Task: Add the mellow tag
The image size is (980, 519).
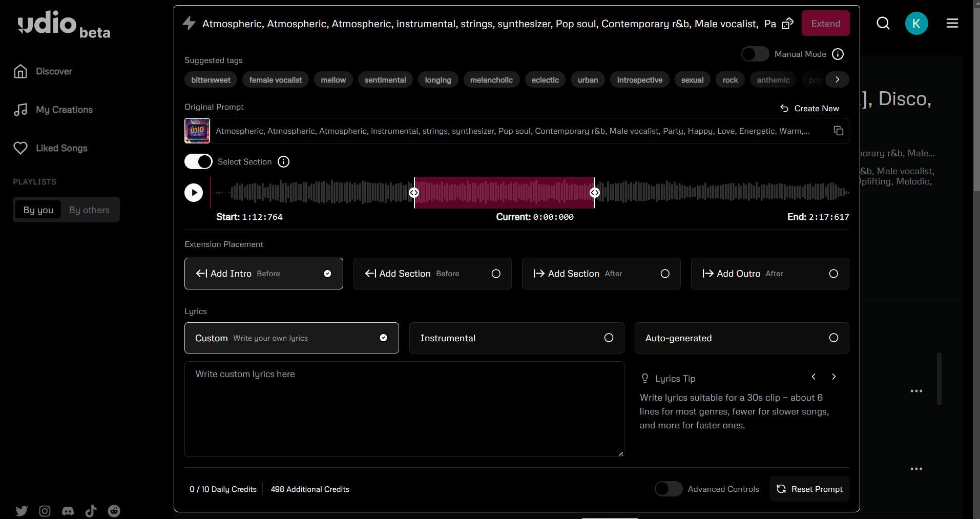Action: [x=333, y=80]
